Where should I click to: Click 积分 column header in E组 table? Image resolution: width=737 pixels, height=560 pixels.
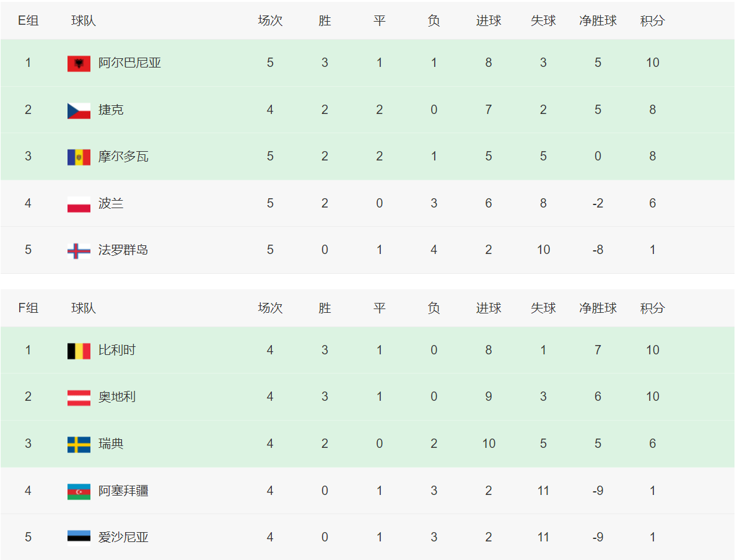click(652, 20)
